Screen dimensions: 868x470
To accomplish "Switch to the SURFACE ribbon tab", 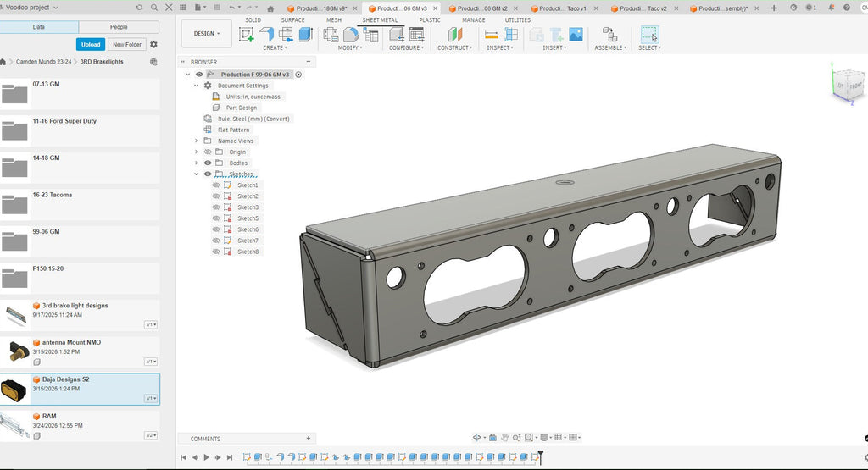I will point(292,20).
